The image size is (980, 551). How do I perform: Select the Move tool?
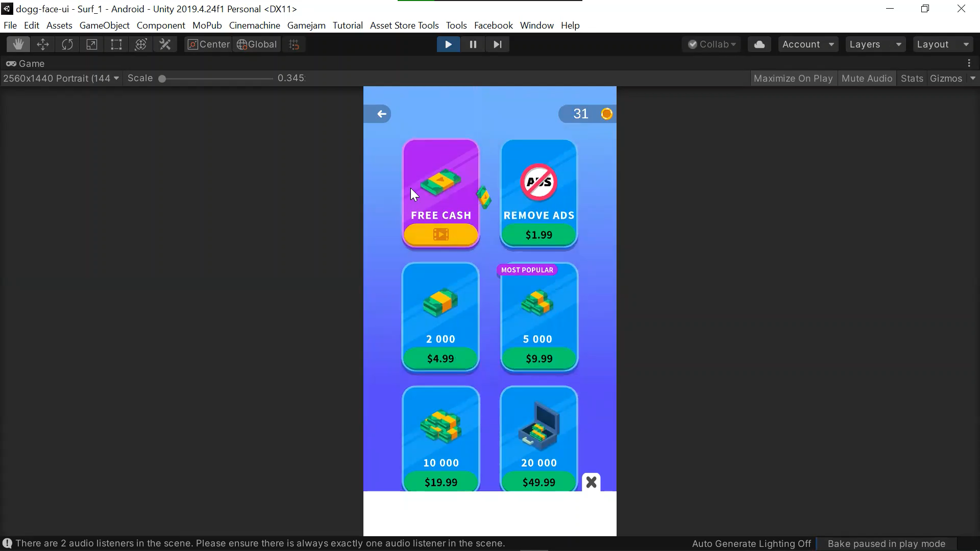click(x=43, y=44)
